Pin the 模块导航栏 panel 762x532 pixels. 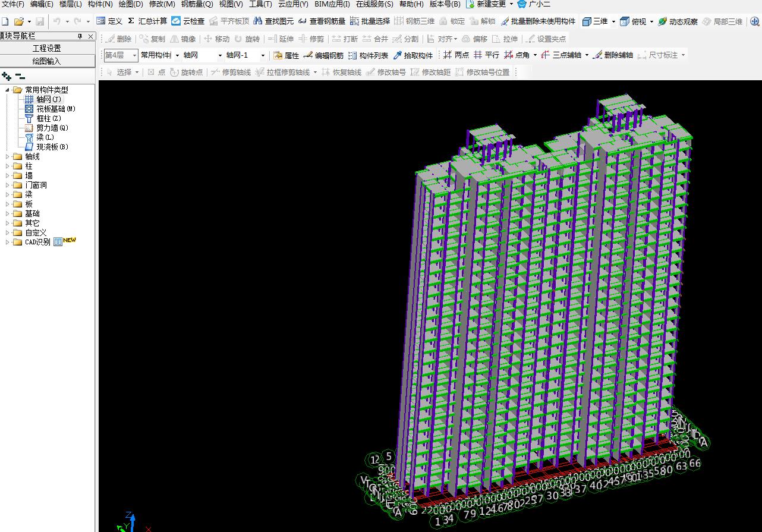tap(80, 36)
